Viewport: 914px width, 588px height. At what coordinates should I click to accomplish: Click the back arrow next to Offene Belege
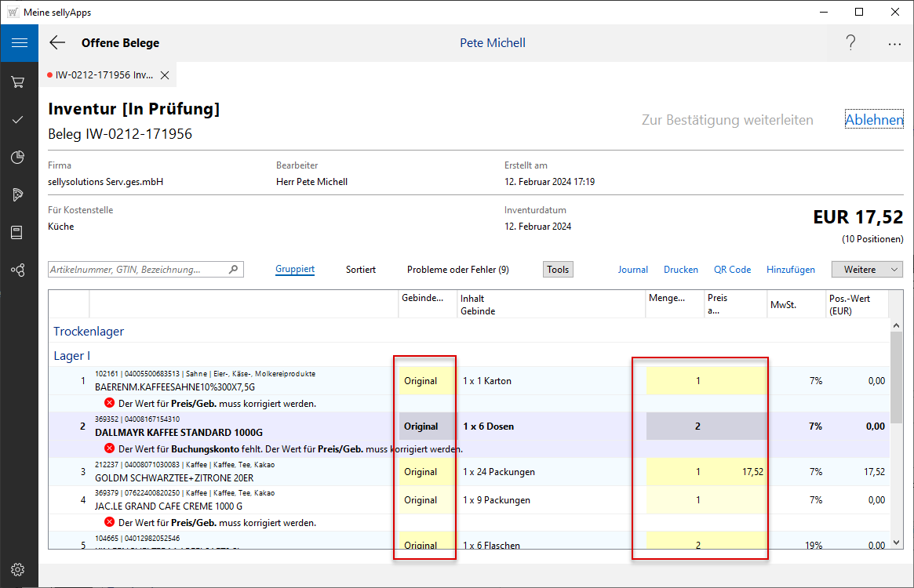tap(57, 43)
